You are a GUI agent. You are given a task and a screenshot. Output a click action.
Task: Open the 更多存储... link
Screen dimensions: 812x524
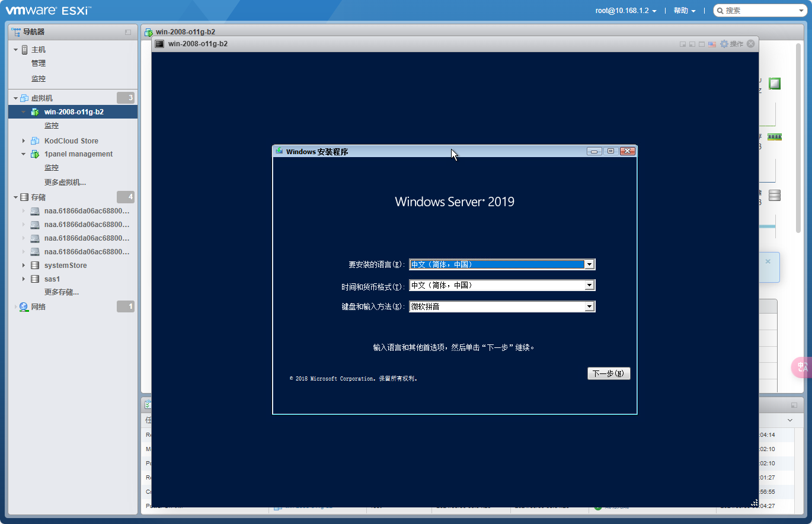tap(62, 292)
